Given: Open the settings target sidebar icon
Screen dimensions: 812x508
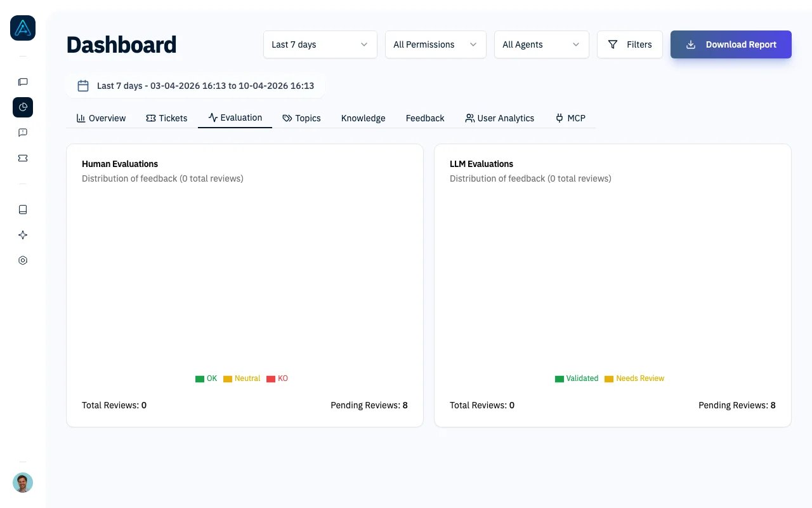Looking at the screenshot, I should (x=23, y=260).
